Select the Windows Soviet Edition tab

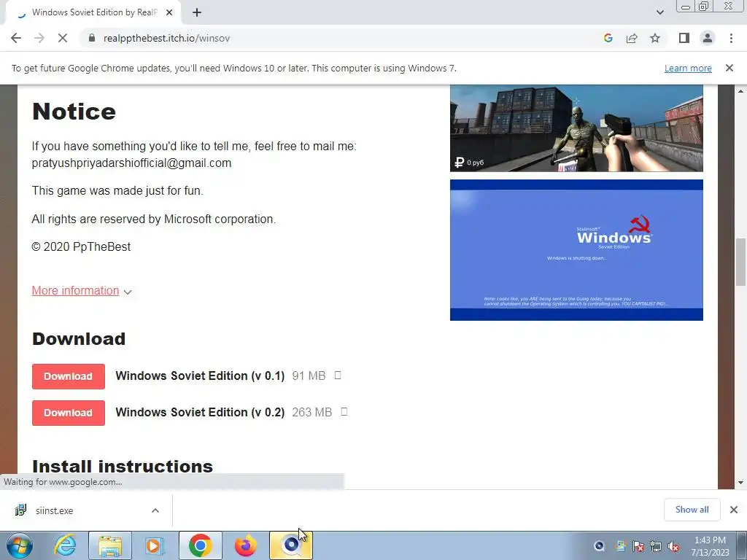coord(93,12)
